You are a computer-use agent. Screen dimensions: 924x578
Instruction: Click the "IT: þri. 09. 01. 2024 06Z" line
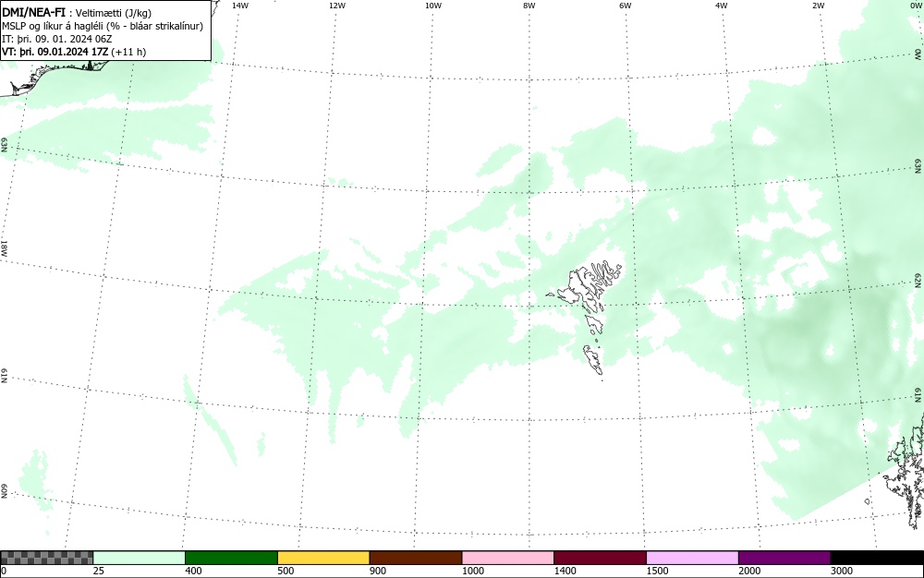[57, 39]
